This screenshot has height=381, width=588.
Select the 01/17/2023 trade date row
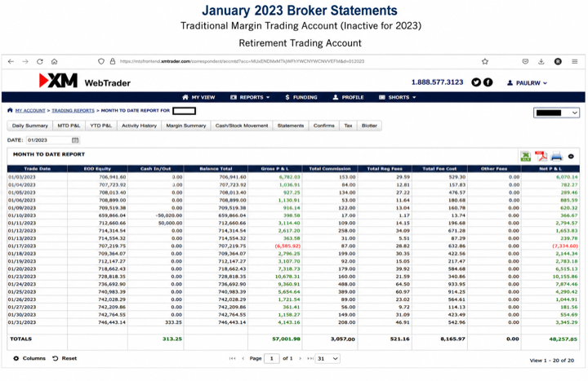tap(293, 246)
